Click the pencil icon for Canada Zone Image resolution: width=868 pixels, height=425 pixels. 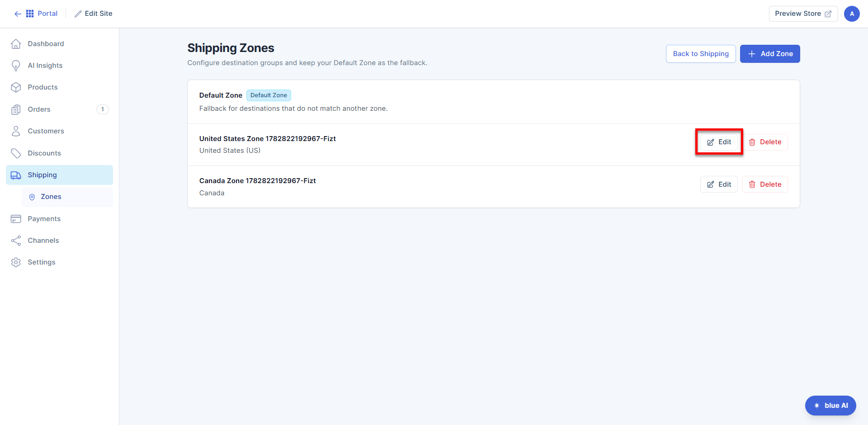pos(711,184)
